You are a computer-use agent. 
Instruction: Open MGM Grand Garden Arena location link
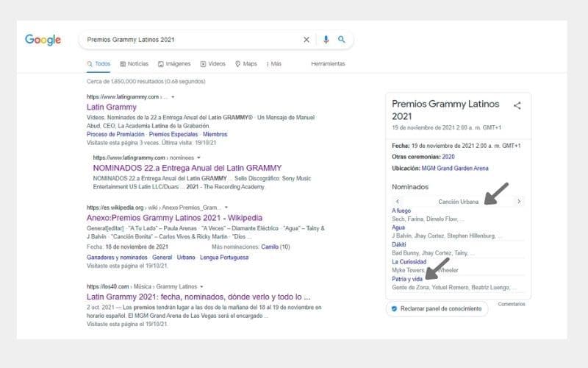click(455, 169)
